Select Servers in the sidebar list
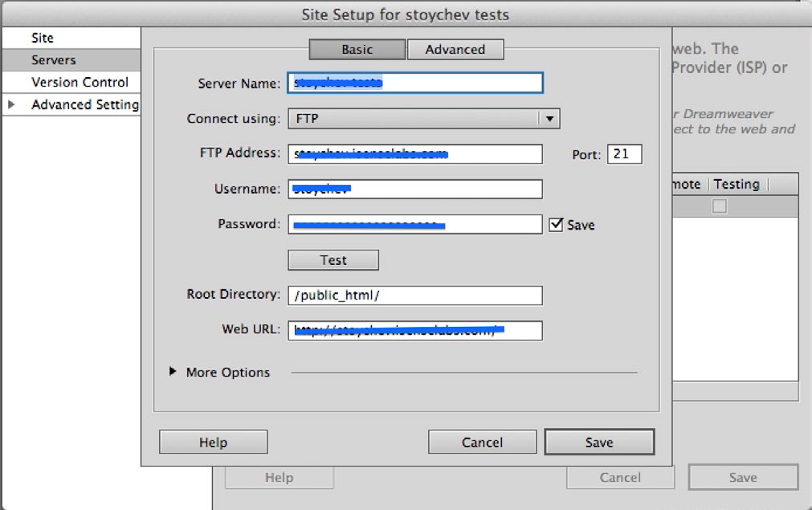This screenshot has width=812, height=510. (x=71, y=60)
